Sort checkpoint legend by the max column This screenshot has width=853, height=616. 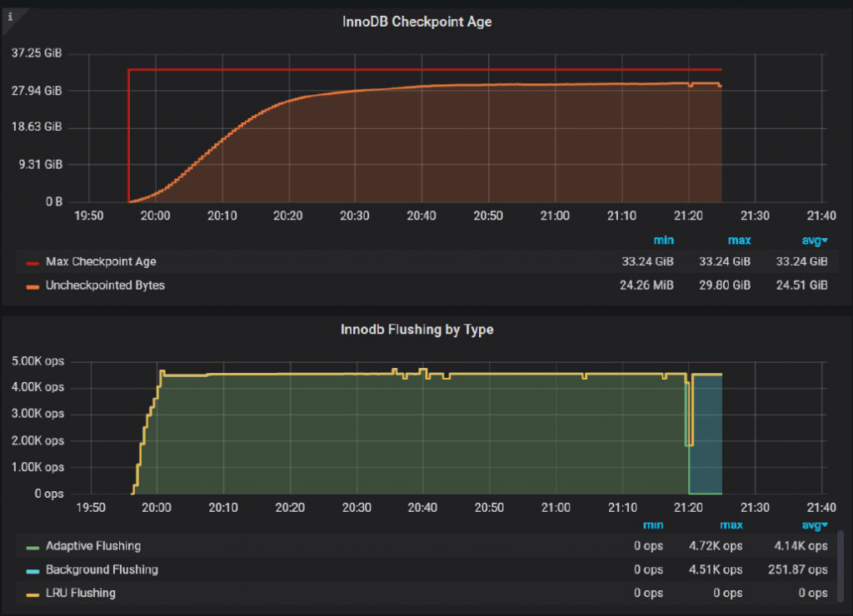tap(740, 240)
